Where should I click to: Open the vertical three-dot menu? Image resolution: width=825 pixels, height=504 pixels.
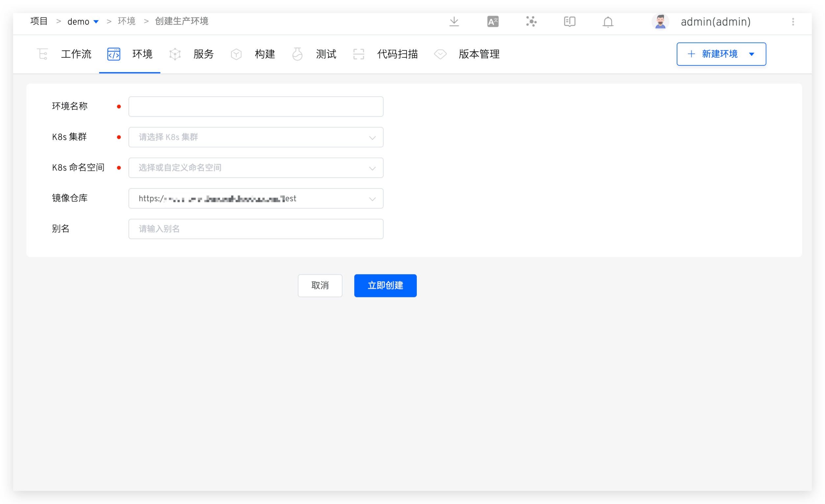click(793, 22)
